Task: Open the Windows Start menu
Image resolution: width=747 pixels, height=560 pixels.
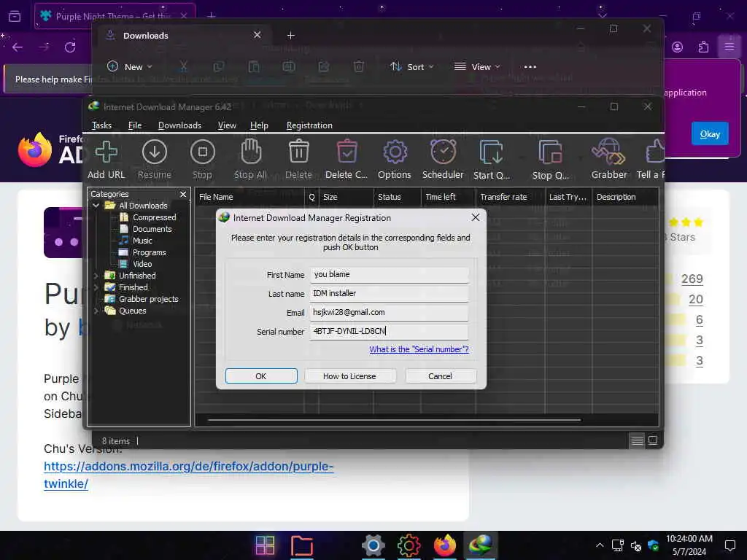Action: coord(265,545)
